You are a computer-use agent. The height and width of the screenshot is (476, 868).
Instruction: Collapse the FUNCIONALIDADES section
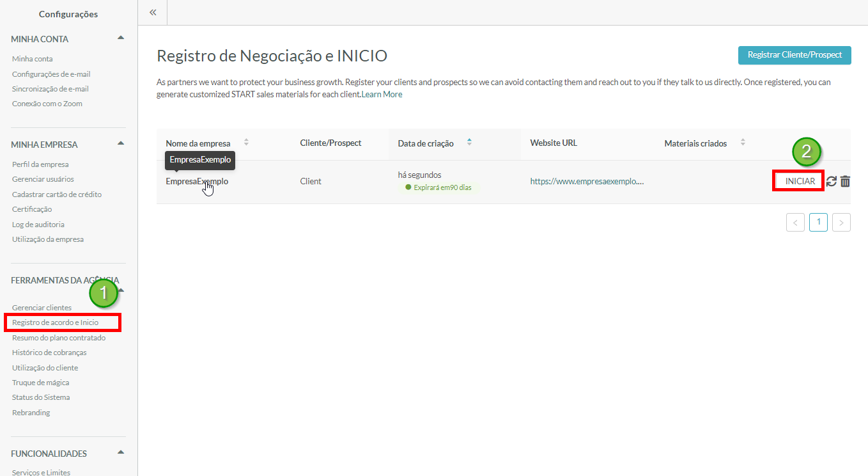coord(121,452)
